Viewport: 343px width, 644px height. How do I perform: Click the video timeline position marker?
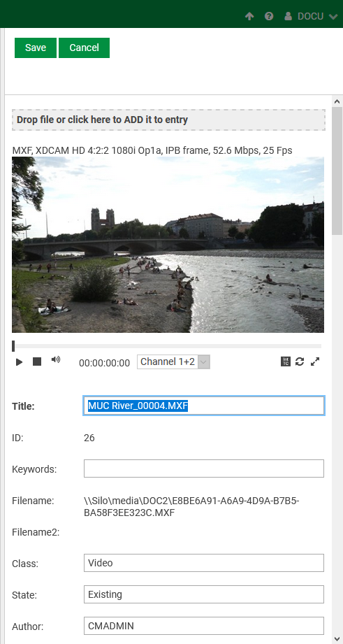13,346
